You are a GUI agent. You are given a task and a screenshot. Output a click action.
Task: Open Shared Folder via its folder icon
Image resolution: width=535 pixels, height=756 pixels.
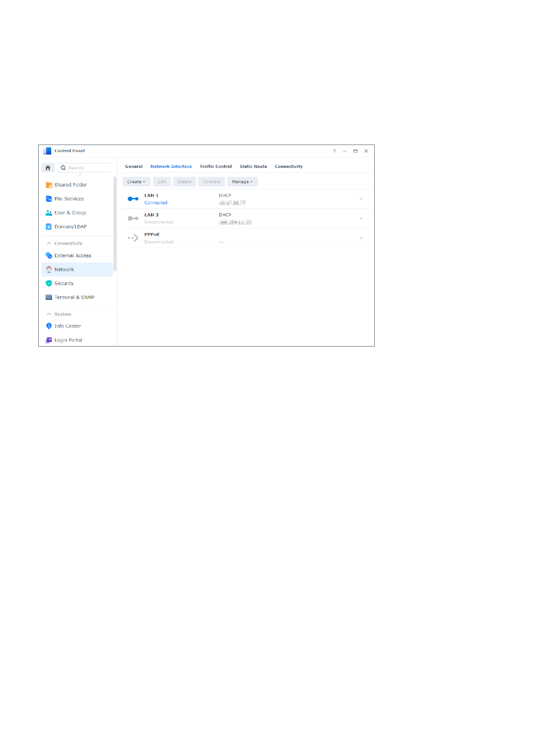click(49, 185)
